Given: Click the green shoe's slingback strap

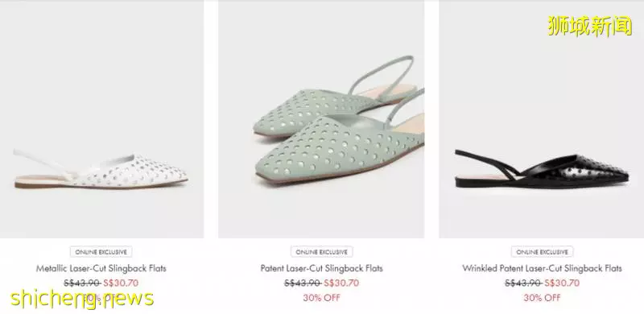Looking at the screenshot, I should coord(382,74).
